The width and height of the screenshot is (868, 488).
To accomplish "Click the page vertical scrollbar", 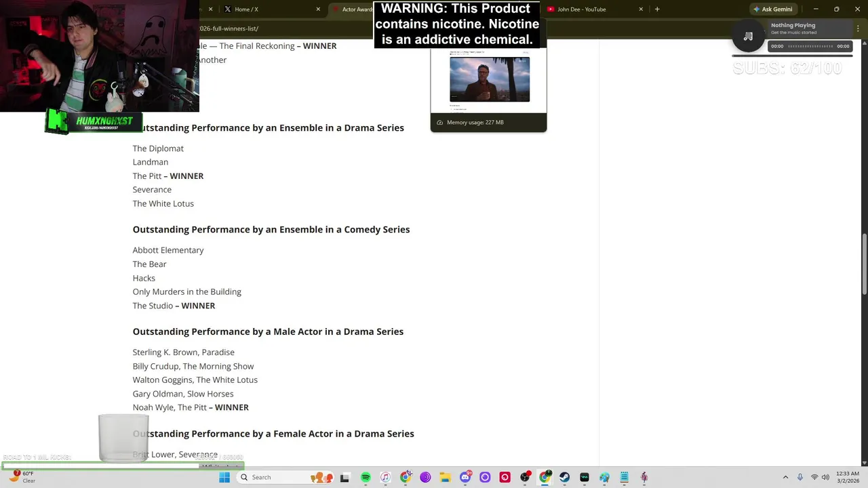I will [864, 264].
